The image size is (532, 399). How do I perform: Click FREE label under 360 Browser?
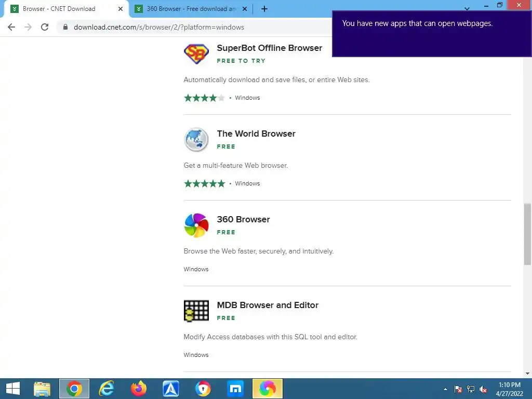(226, 232)
